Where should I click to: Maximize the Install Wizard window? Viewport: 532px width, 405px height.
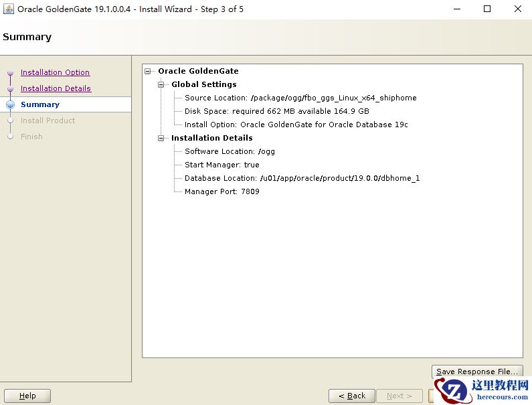coord(487,9)
